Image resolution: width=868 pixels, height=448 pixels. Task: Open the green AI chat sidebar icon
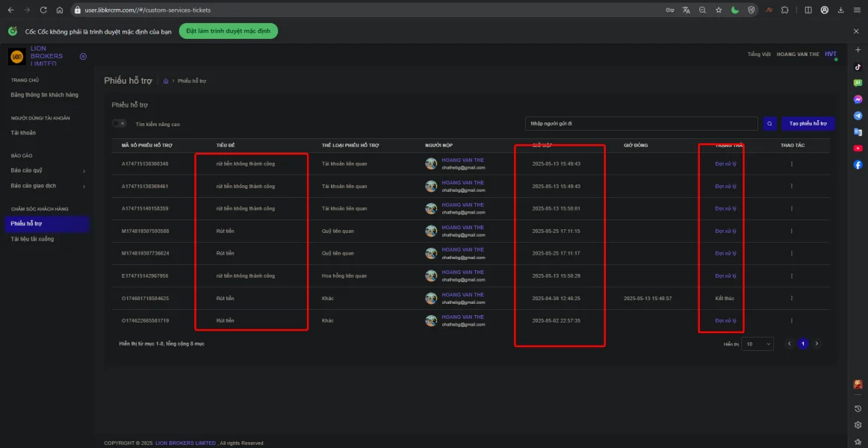pyautogui.click(x=858, y=83)
